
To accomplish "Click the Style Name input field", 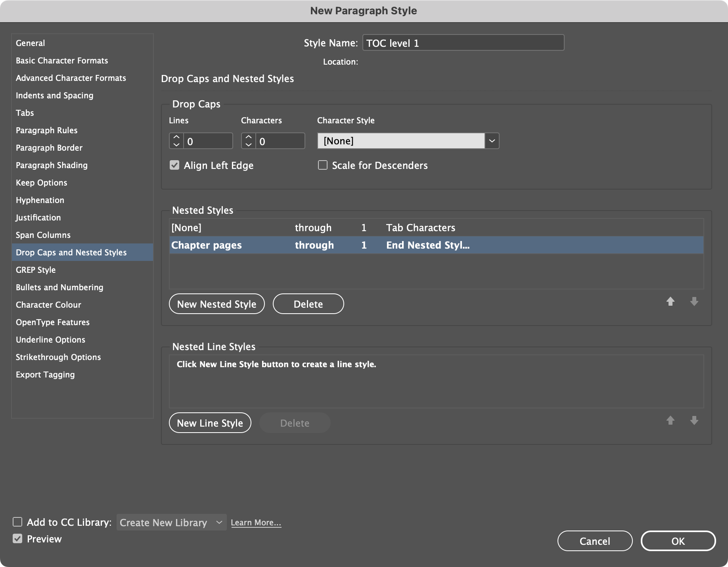I will click(463, 42).
